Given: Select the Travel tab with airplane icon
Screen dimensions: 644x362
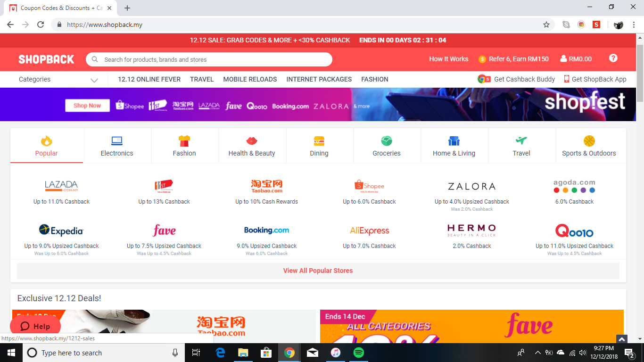Looking at the screenshot, I should coord(521,146).
